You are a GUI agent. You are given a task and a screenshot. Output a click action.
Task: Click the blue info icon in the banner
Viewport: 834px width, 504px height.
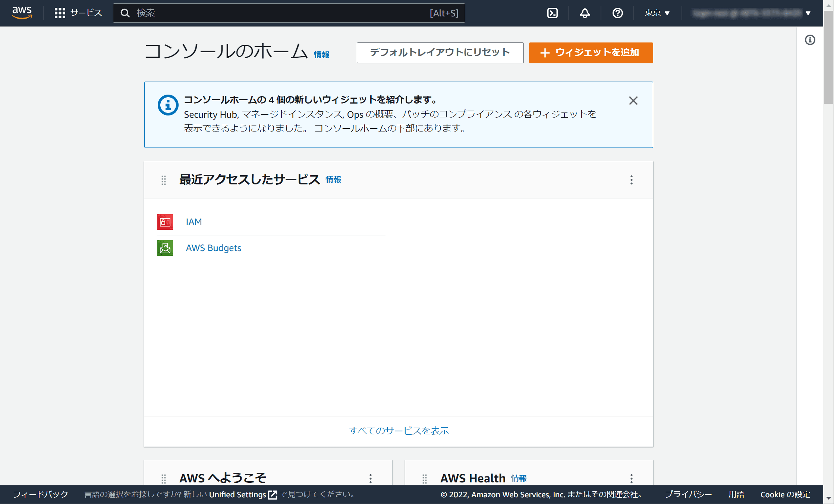pyautogui.click(x=168, y=105)
